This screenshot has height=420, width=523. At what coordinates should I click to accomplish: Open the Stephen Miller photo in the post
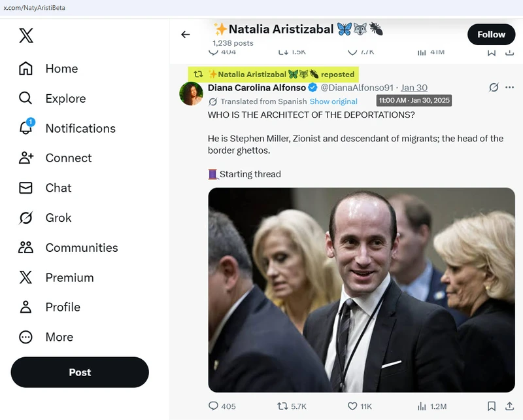pos(362,290)
